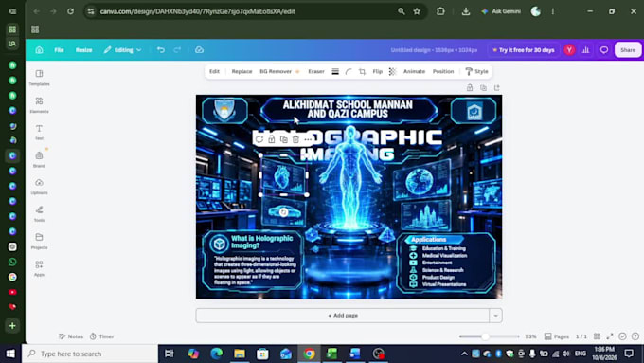Lock the page with padlock icon

coord(470,87)
